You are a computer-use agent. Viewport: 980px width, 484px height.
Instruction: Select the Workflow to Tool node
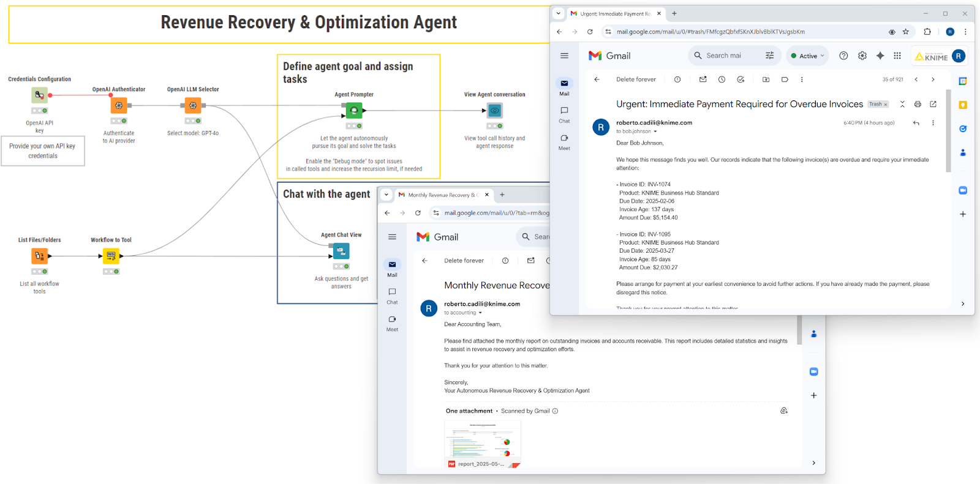click(x=111, y=256)
